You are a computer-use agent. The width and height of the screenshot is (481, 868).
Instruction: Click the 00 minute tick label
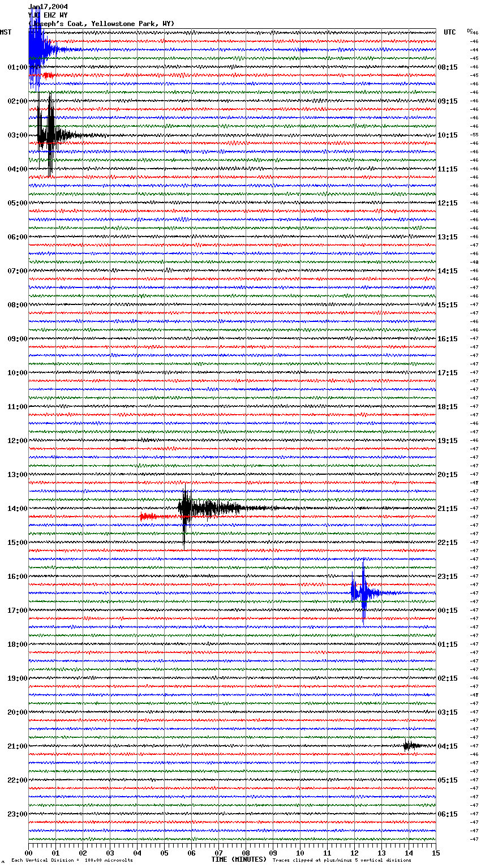(29, 852)
